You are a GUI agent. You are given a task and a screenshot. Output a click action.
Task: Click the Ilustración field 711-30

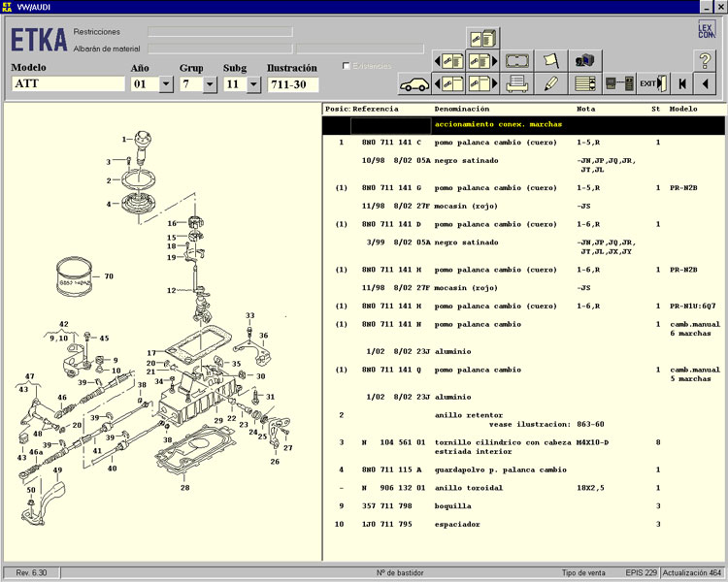(293, 84)
